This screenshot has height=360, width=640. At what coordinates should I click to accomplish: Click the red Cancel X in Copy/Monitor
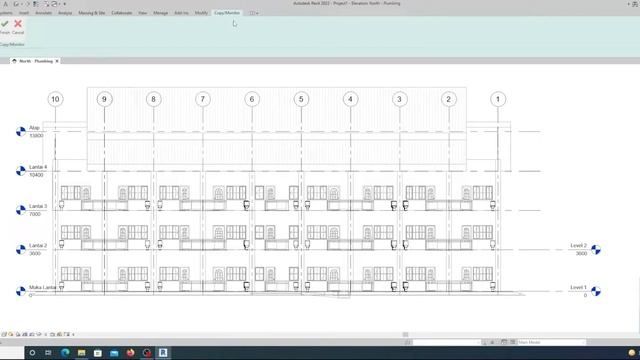coord(18,24)
